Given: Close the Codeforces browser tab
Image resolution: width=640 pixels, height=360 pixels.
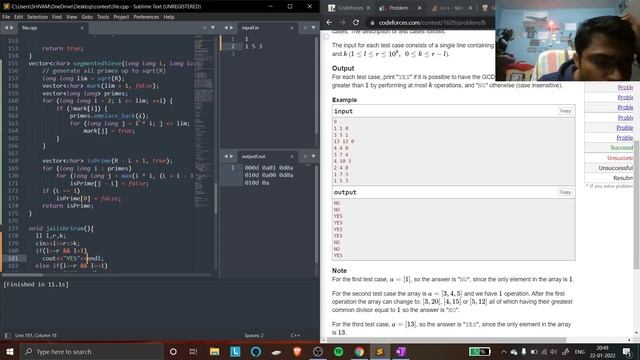Looking at the screenshot, I should tap(368, 8).
